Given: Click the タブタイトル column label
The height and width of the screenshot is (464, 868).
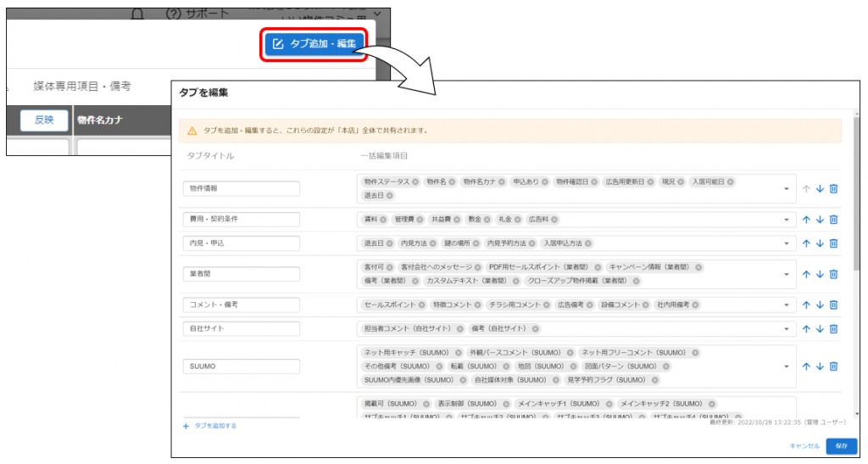Looking at the screenshot, I should click(x=210, y=155).
